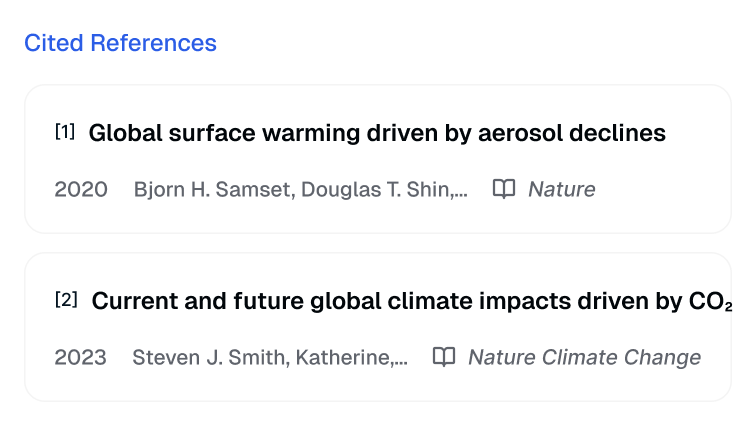Click the 2020 publication year
The width and height of the screenshot is (756, 426).
click(81, 189)
